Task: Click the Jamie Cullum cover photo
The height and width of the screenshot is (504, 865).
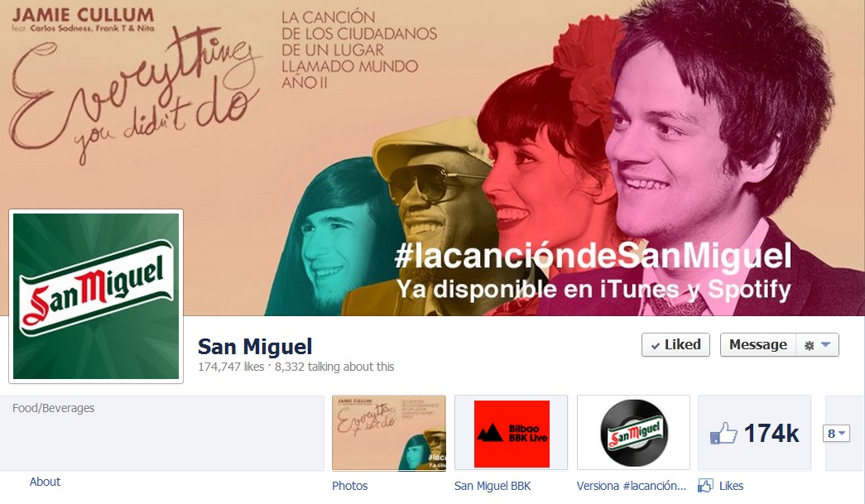Action: pos(432,158)
